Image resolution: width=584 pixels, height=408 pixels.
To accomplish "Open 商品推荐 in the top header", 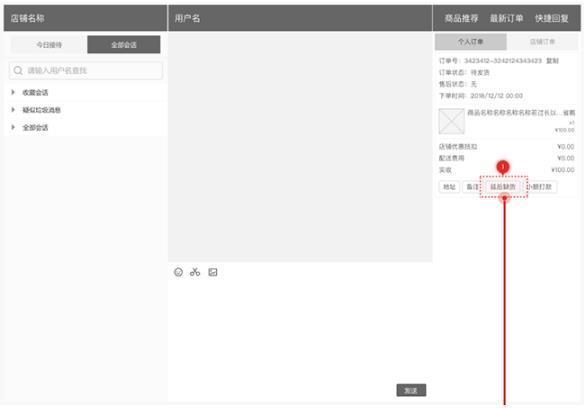I will (461, 18).
